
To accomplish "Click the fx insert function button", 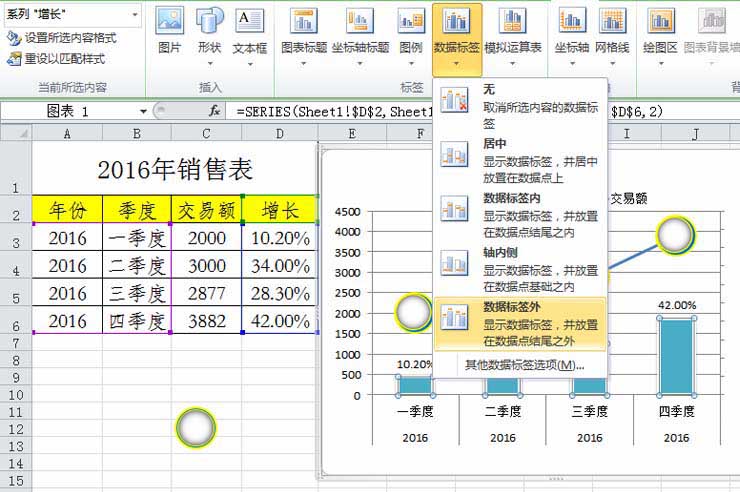I will (x=214, y=111).
